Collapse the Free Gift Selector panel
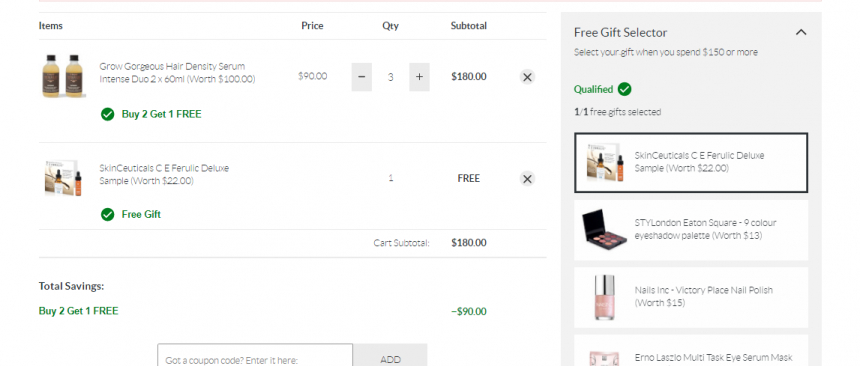Viewport: 860px width, 366px height. [801, 32]
